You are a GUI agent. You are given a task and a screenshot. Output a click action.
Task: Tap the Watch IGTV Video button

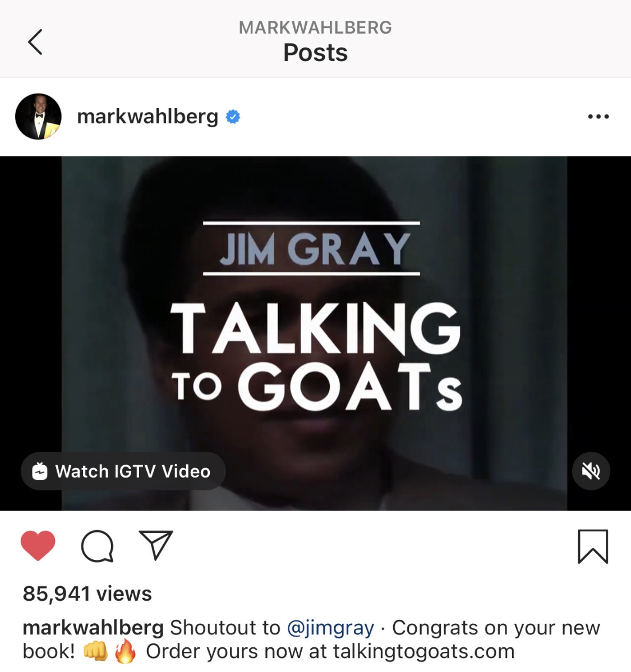(123, 471)
